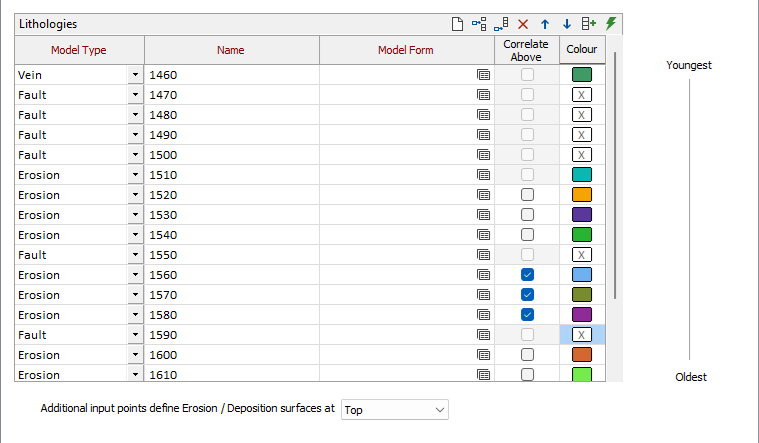Click the Model Form column header
Viewport: 759px width, 443px height.
(406, 50)
